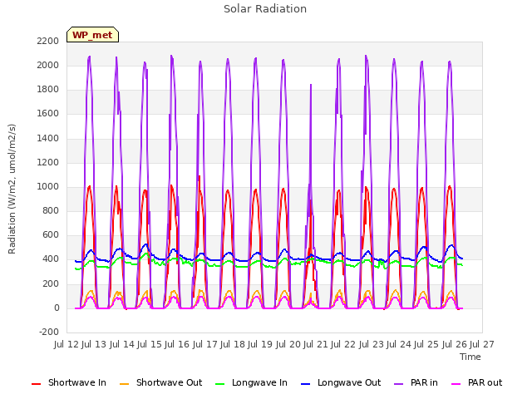Click the Jul 21 x-axis date label
Screen dimensions: 532x399
click(x=316, y=344)
